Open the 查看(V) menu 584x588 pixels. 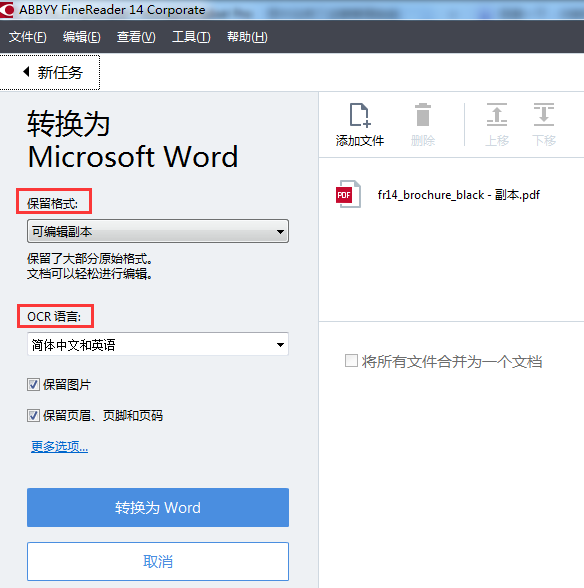136,37
